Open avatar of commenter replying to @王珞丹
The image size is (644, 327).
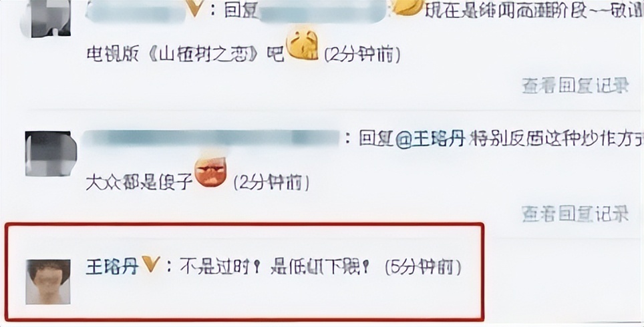pyautogui.click(x=51, y=154)
